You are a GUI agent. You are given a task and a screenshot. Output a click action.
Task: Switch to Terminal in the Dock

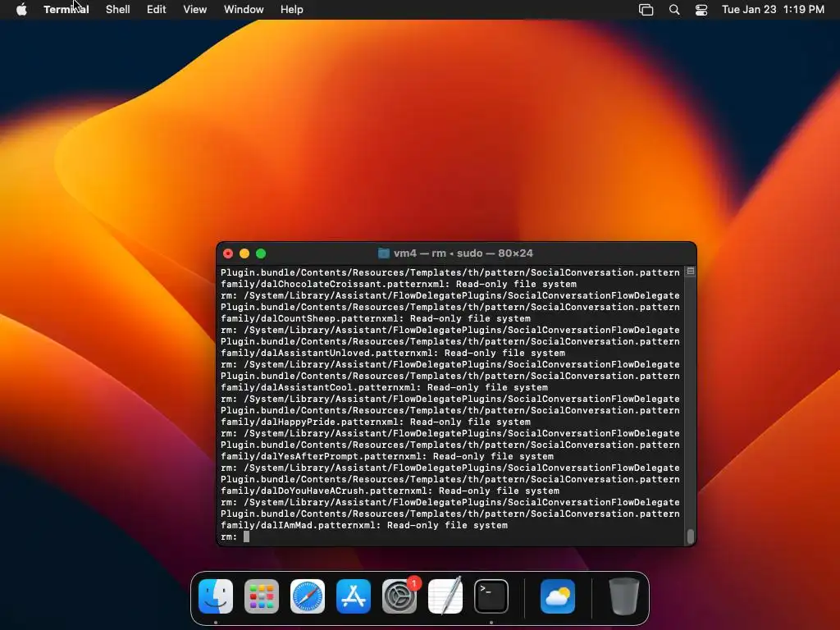(491, 596)
